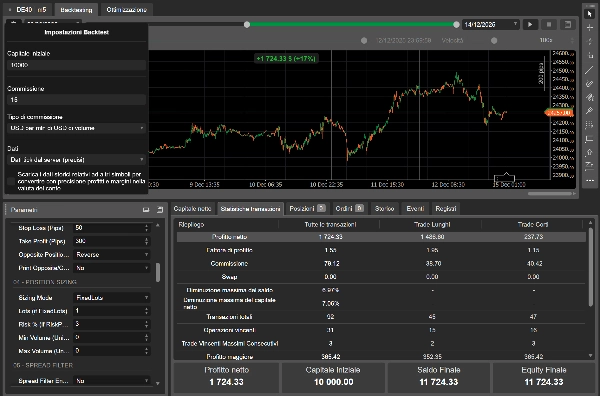Open the Statistiche transazioni tab
This screenshot has height=396, width=600.
point(251,209)
